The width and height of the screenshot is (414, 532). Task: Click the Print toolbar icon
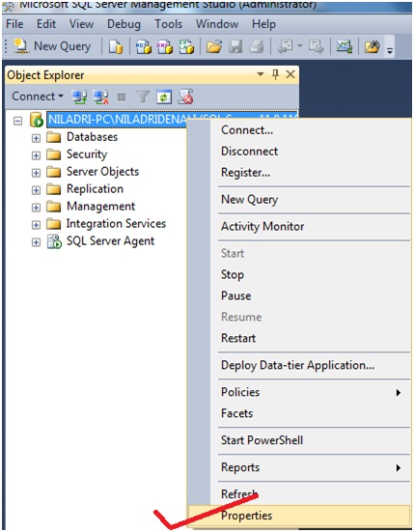coord(257,46)
